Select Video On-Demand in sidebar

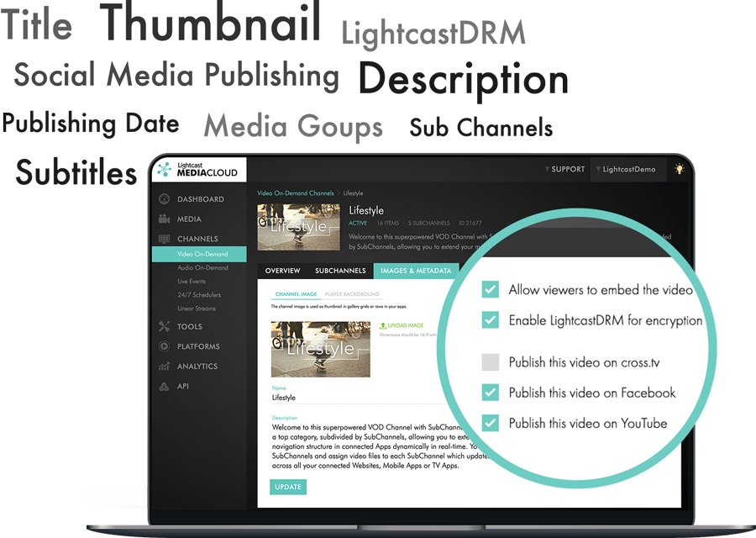pyautogui.click(x=199, y=254)
